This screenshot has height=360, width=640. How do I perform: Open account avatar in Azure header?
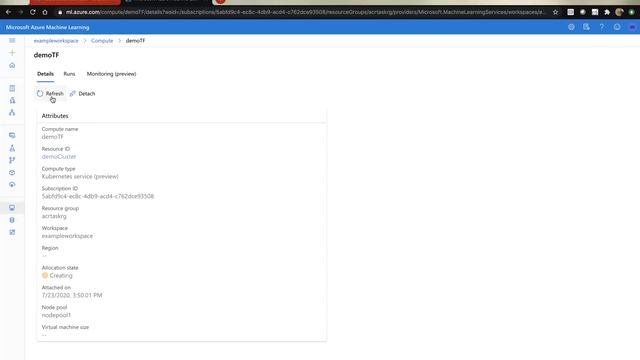pyautogui.click(x=632, y=27)
